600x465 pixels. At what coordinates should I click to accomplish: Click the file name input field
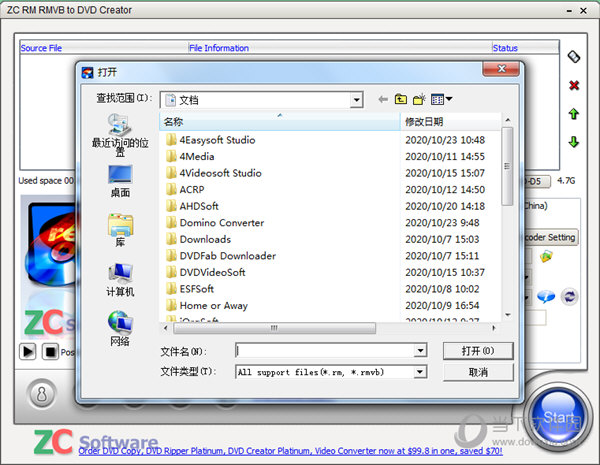point(325,351)
